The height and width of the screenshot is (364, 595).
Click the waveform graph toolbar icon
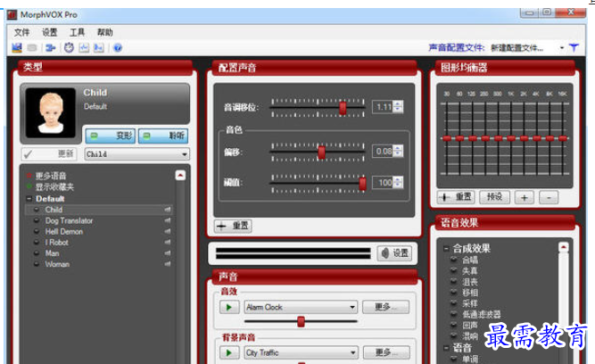tap(84, 48)
